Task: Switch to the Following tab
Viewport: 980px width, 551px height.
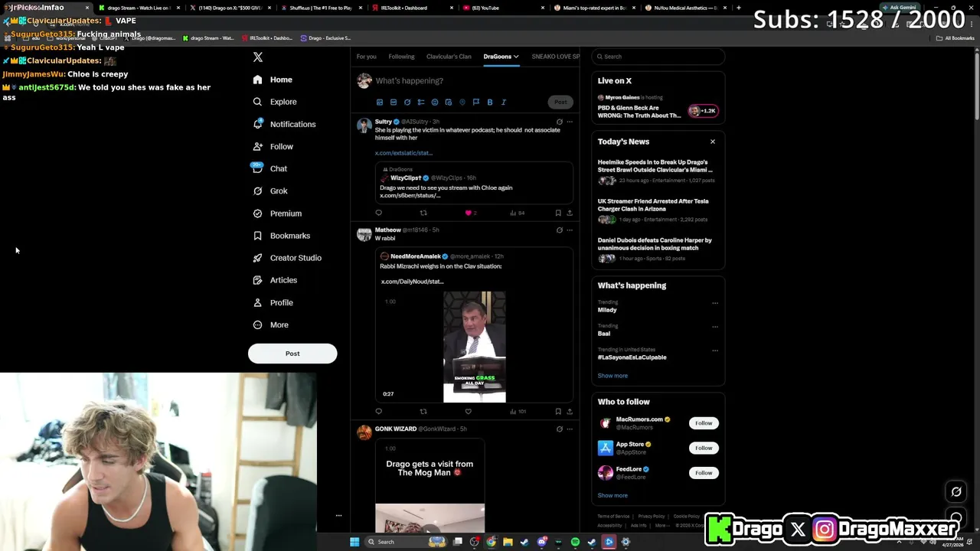Action: (401, 57)
